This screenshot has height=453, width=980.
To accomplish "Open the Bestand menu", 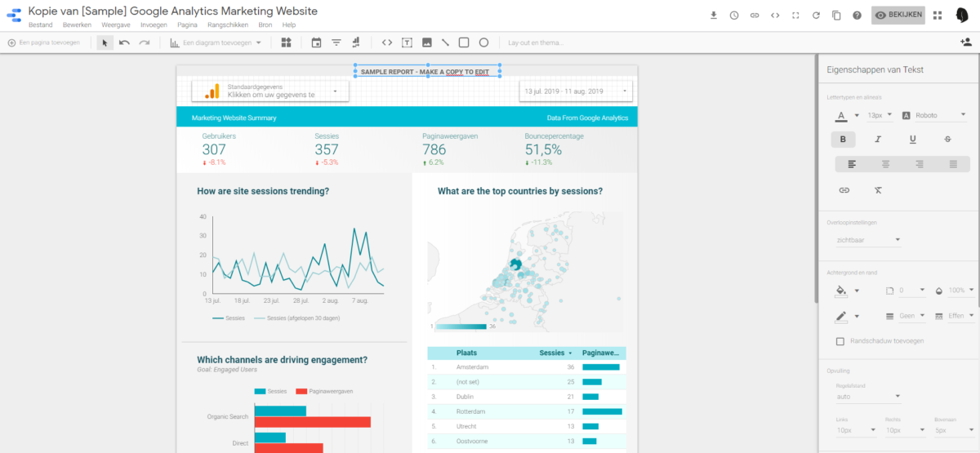I will point(41,25).
